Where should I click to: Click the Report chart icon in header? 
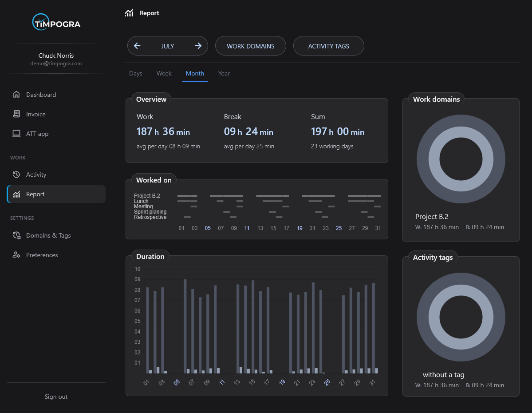point(129,13)
